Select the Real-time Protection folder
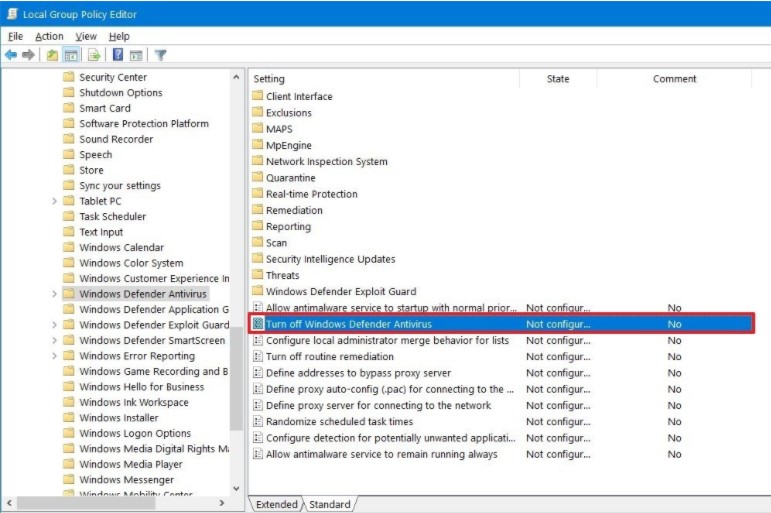This screenshot has width=771, height=513. (x=311, y=194)
